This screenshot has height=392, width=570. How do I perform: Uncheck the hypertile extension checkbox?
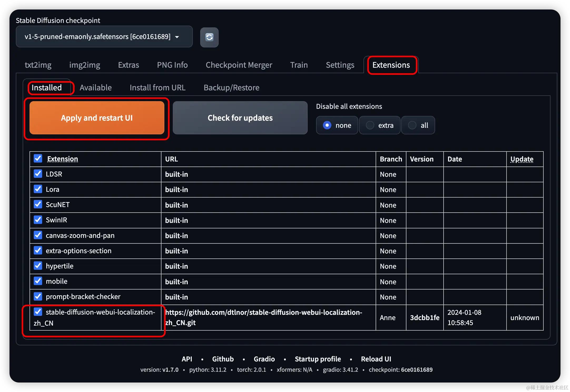point(38,266)
